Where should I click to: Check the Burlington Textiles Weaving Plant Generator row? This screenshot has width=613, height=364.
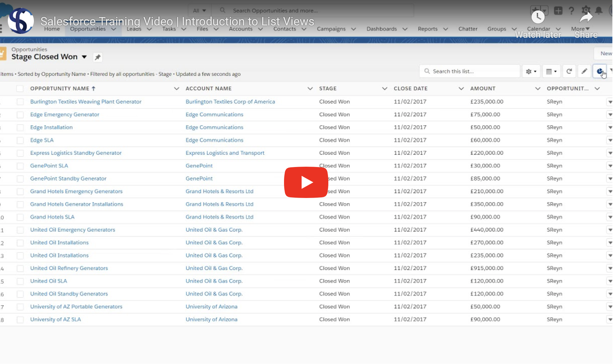20,102
